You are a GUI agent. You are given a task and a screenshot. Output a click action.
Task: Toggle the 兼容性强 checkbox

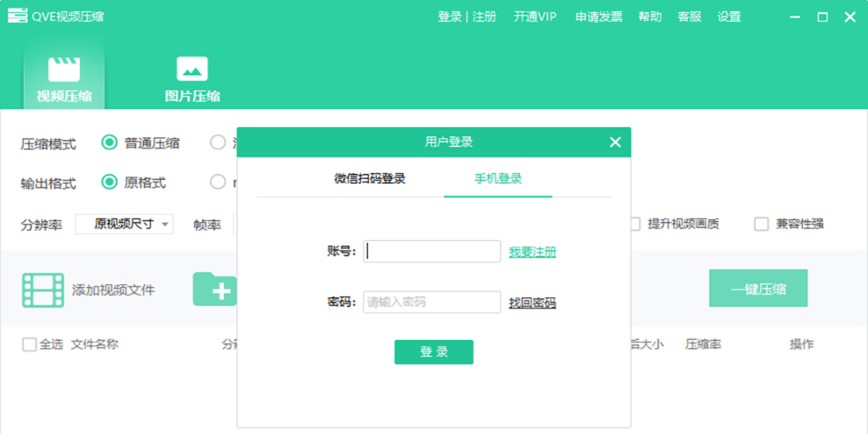(761, 224)
